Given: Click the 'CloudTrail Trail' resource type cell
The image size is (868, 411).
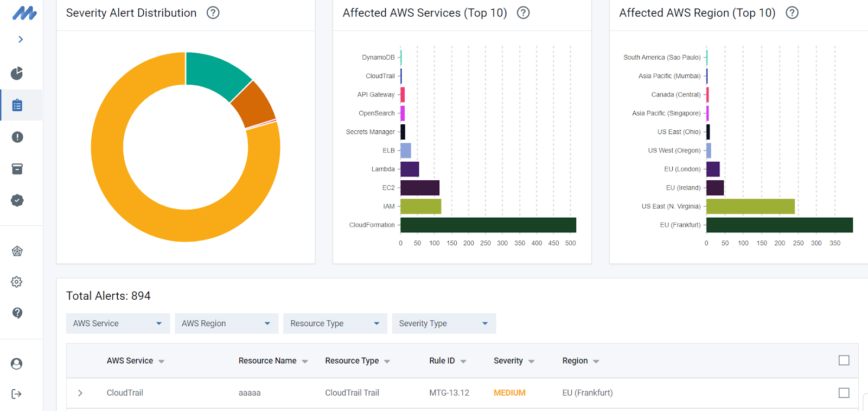Looking at the screenshot, I should tap(352, 393).
